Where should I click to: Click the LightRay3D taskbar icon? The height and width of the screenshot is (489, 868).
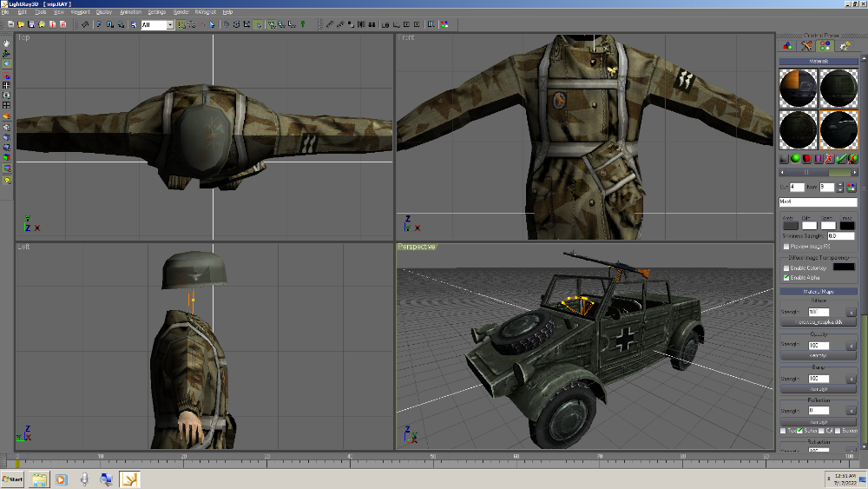point(129,479)
